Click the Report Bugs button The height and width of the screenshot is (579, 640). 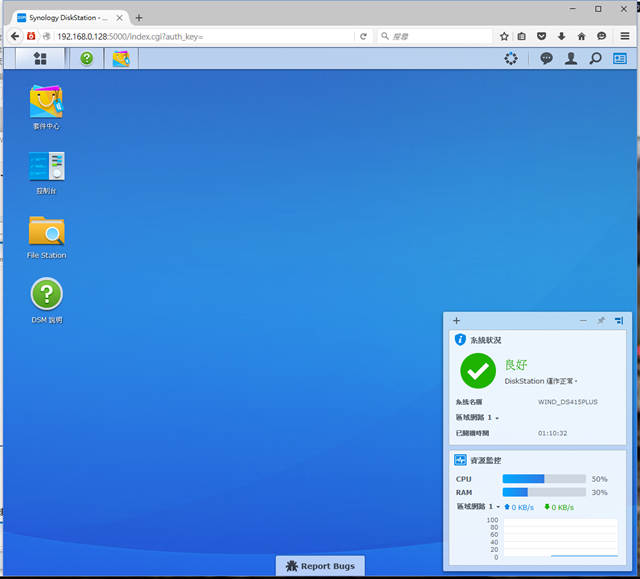(x=320, y=566)
